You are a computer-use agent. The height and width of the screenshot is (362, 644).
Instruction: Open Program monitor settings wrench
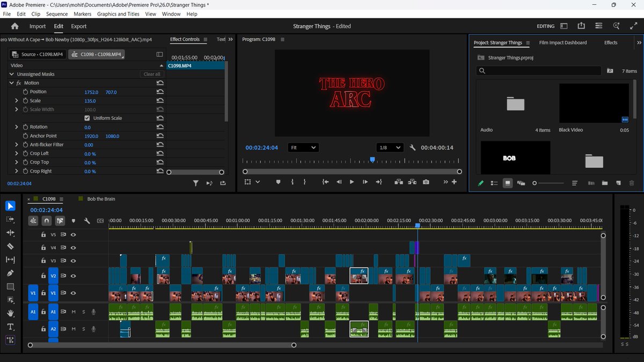pos(413,147)
